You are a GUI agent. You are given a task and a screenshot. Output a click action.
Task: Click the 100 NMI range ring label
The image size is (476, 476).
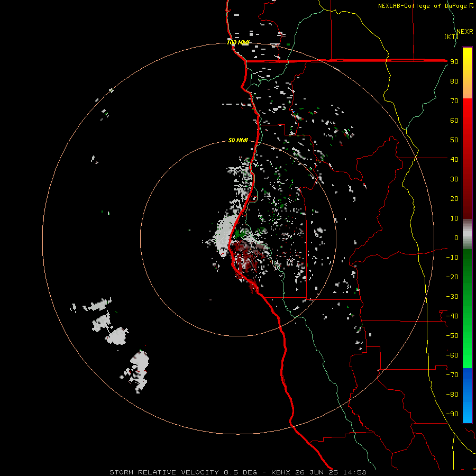[x=238, y=42]
